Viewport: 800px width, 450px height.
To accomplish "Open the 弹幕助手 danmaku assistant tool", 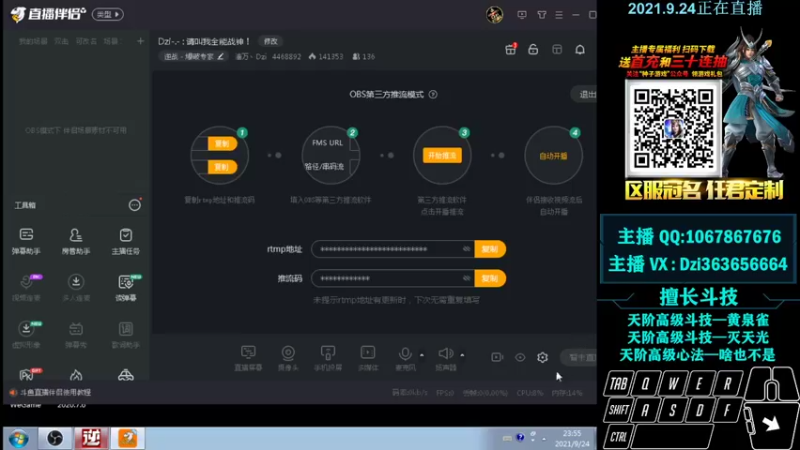I will pyautogui.click(x=26, y=241).
